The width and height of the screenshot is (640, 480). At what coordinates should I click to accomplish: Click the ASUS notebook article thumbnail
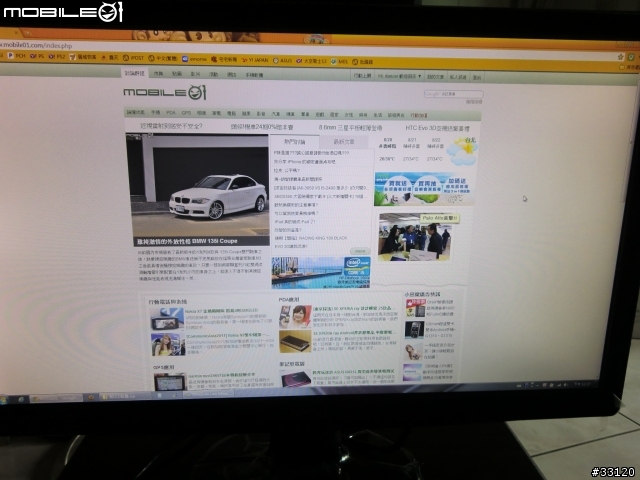tap(296, 378)
